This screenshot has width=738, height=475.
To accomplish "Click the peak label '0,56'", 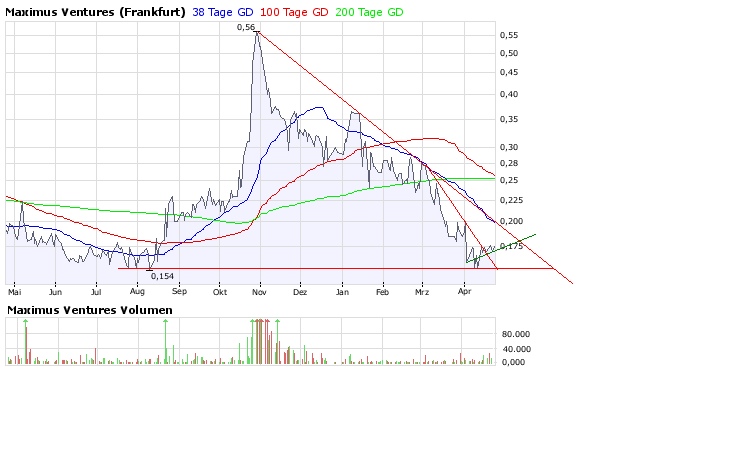I will tap(246, 27).
